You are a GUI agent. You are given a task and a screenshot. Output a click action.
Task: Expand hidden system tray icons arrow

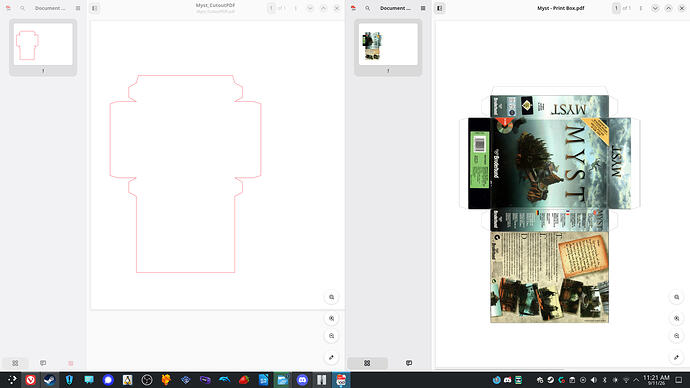(636, 380)
